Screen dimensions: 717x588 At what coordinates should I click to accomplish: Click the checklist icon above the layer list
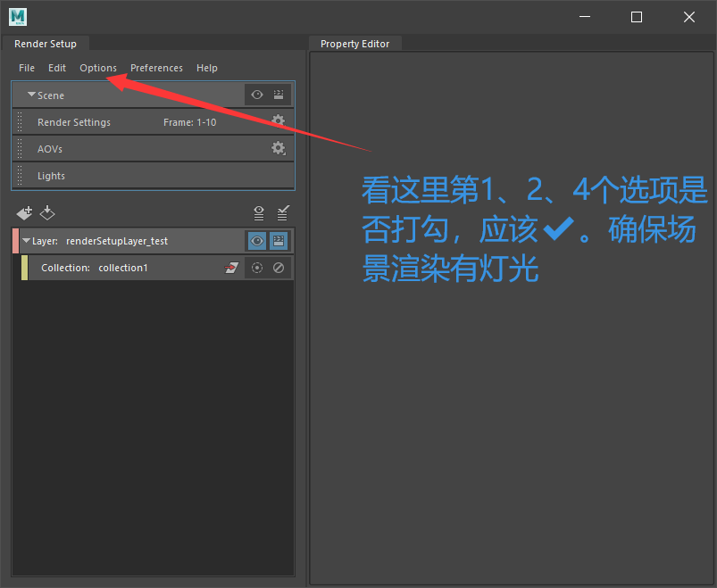[x=283, y=213]
